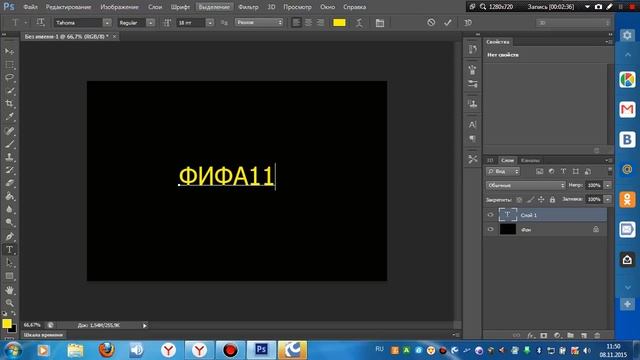Viewport: 640px width, 360px height.
Task: Toggle lock position for layer
Action: point(541,200)
